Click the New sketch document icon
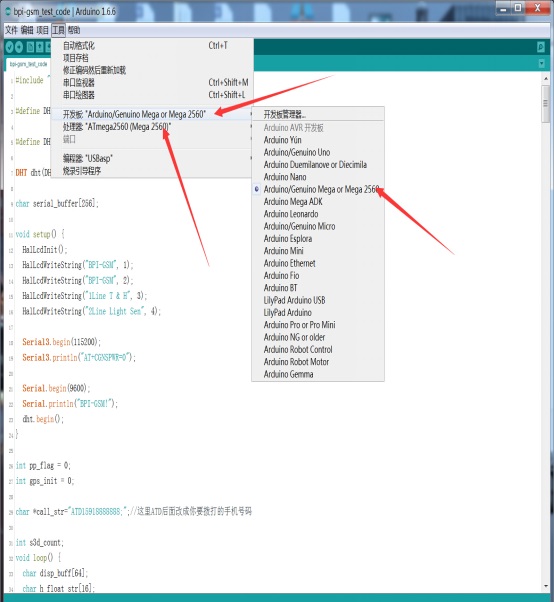 coord(30,47)
